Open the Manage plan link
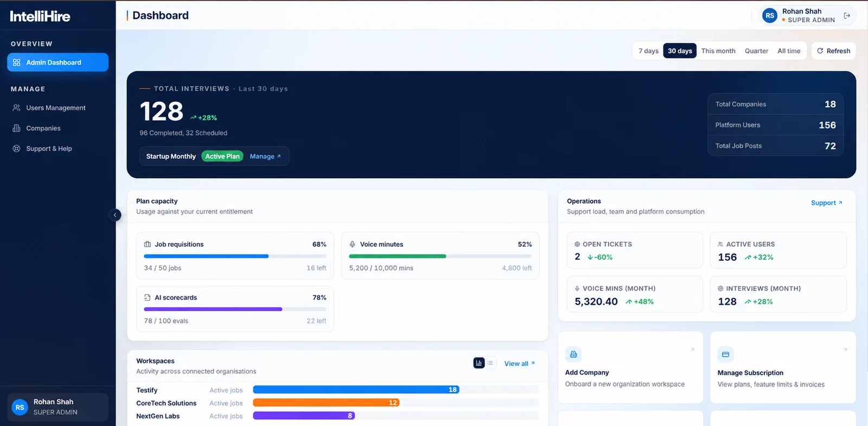Screen dimensions: 868x426 (x=265, y=157)
